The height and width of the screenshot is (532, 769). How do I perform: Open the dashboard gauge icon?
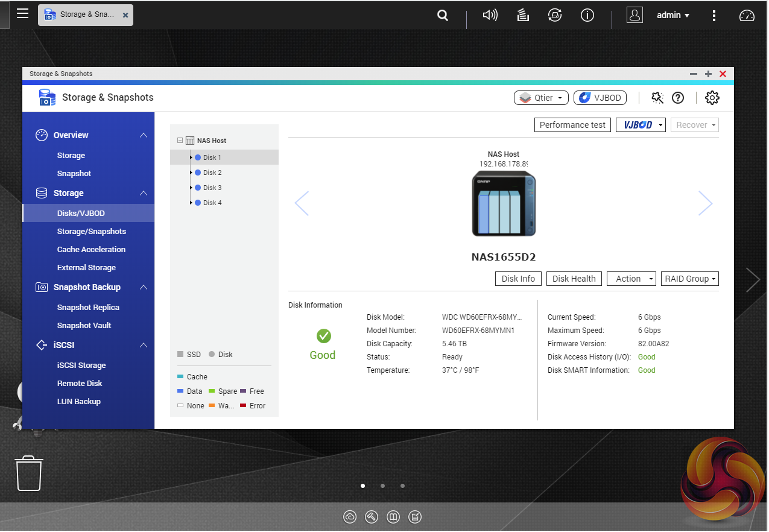pos(747,16)
